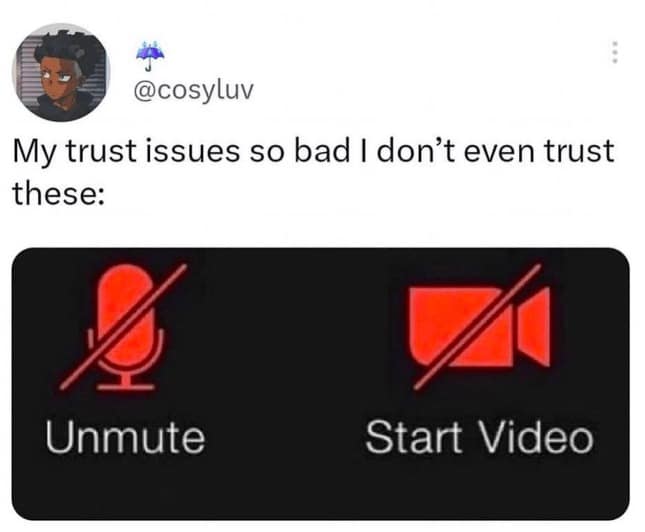The height and width of the screenshot is (532, 645).
Task: Click the microphone stand base
Action: [125, 386]
